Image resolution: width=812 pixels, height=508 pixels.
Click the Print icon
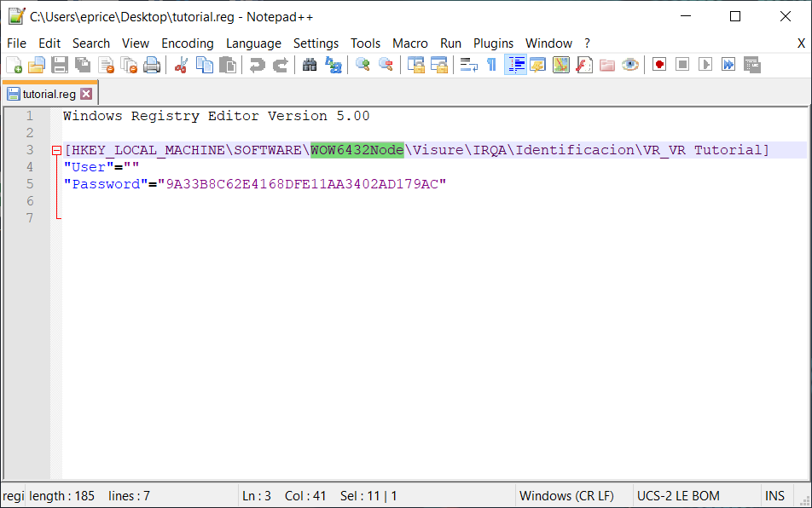(152, 65)
